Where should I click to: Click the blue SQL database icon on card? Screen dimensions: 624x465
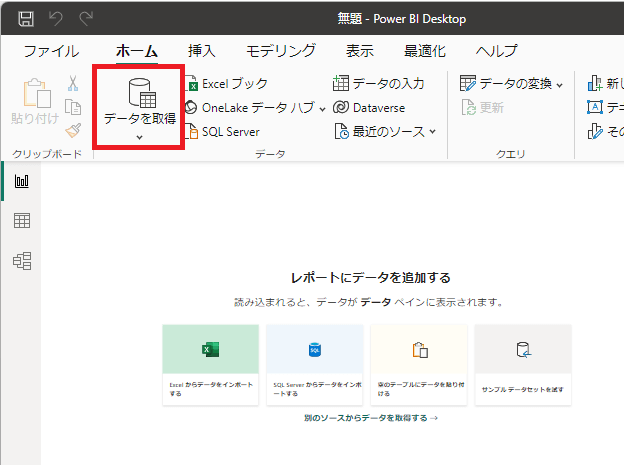315,350
